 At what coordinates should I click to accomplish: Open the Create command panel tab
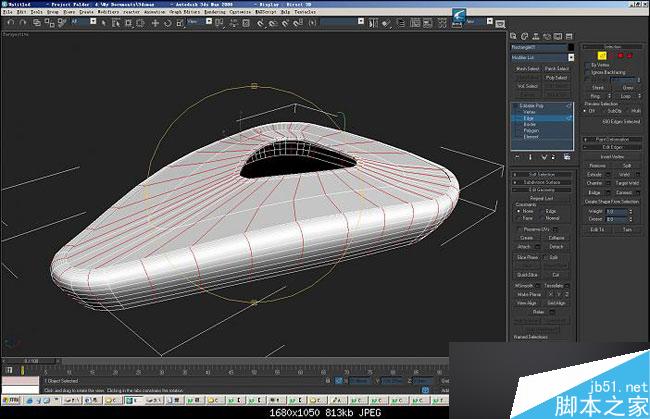pos(513,36)
